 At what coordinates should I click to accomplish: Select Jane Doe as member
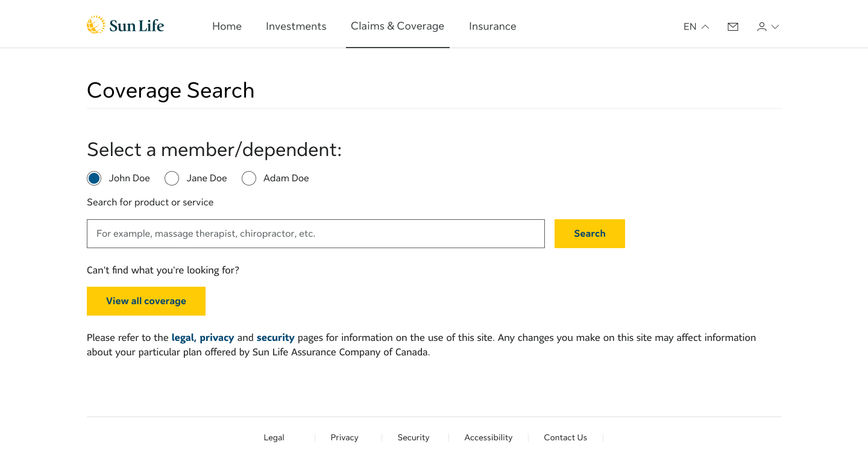pos(172,178)
